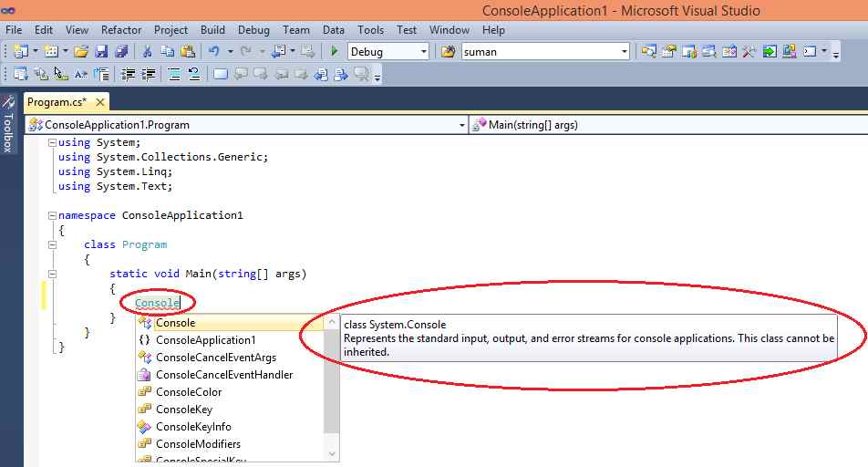Open the Solution Explorer toolbar icon

649,51
